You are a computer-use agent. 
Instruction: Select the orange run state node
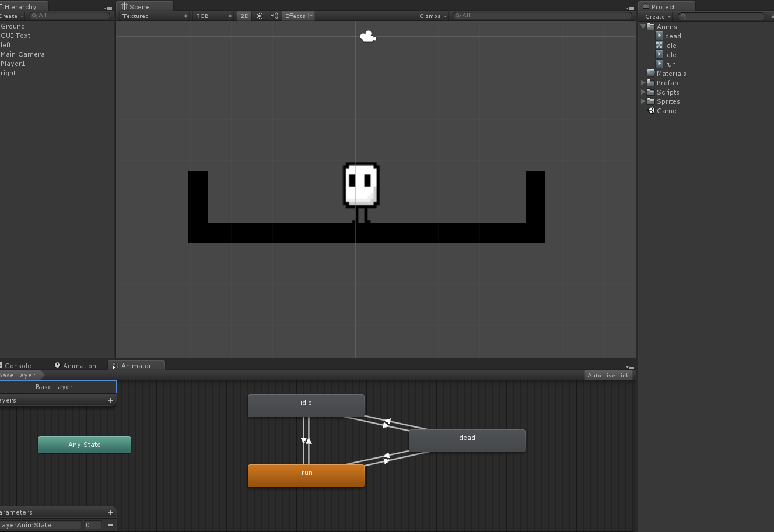[306, 475]
